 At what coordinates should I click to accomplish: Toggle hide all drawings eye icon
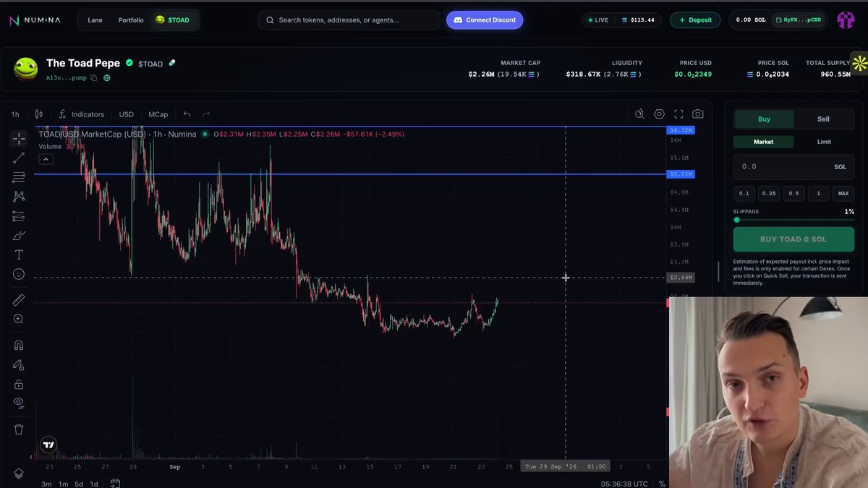19,403
